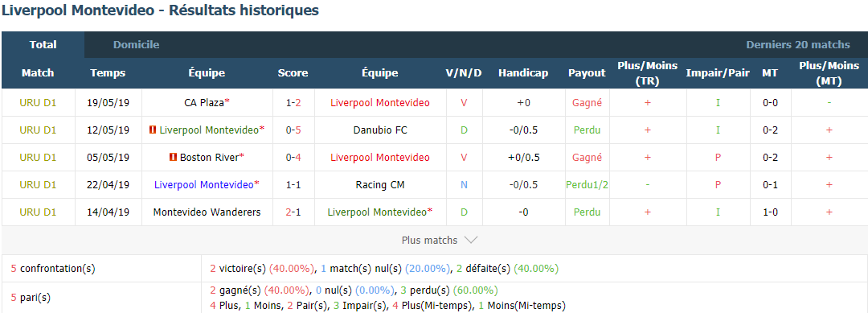Expand Plus matchs to show more results
The height and width of the screenshot is (313, 868).
point(440,241)
